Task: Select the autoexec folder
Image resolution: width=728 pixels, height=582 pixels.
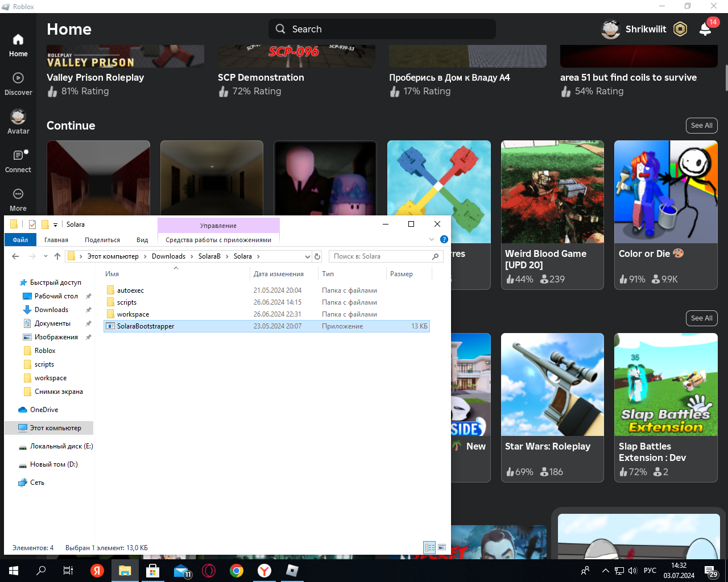Action: [130, 290]
